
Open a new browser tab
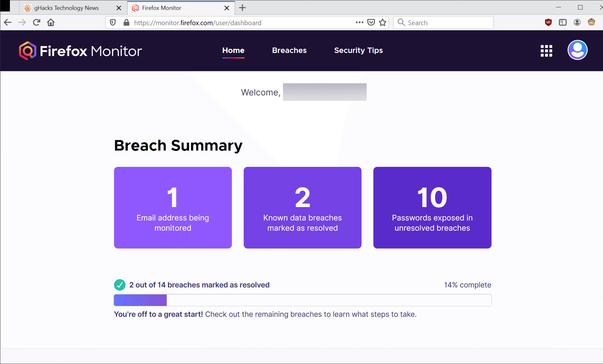click(x=242, y=8)
